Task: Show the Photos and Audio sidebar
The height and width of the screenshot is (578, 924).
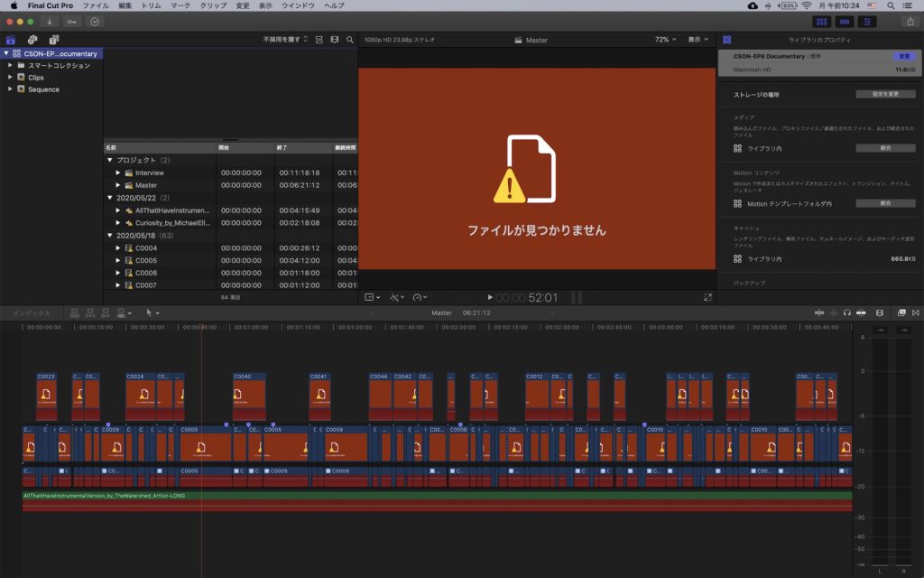Action: click(32, 40)
